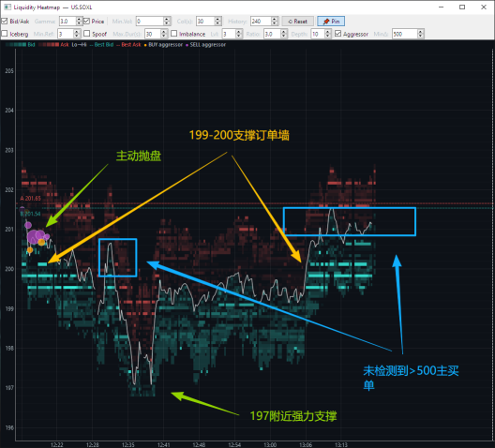Viewport: 495px width, 448px height.
Task: Click the 13:00 time axis label
Action: point(270,444)
